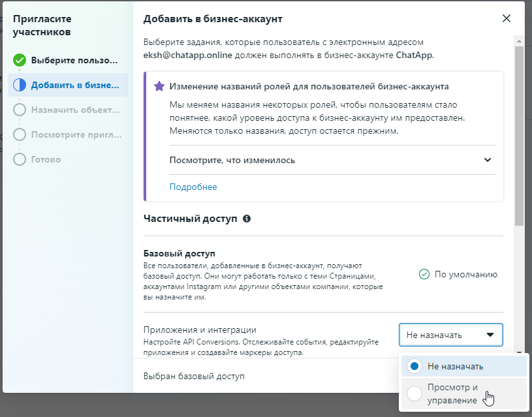Open the Добавить в бизнес-аккаунт step
This screenshot has width=532, height=417.
coord(74,85)
